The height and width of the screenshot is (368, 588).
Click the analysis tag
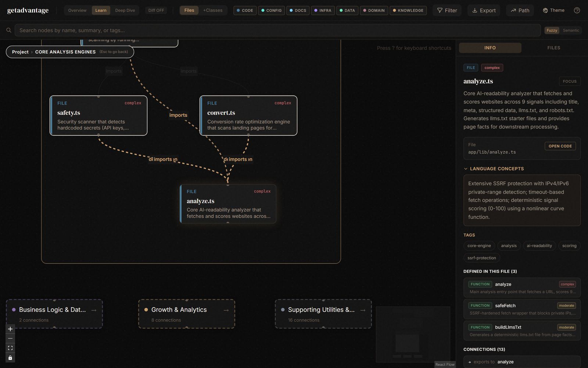[509, 246]
